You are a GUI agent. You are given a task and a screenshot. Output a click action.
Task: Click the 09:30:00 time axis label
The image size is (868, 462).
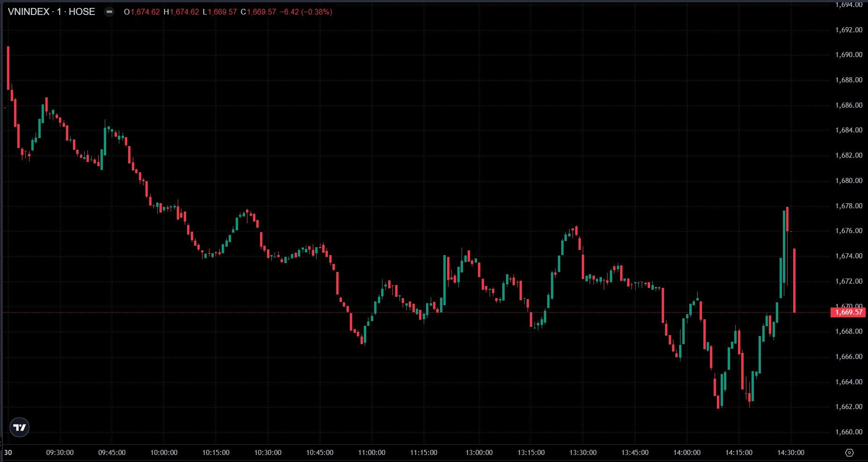click(60, 453)
